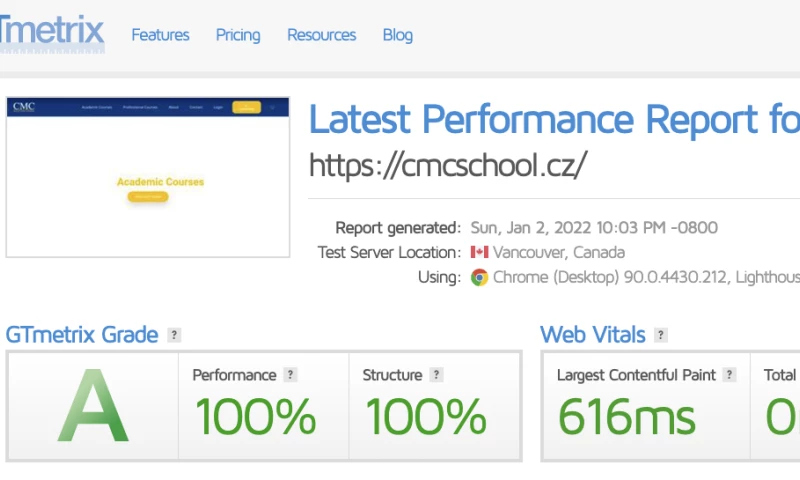Open the Blog link
800x480 pixels.
(397, 35)
